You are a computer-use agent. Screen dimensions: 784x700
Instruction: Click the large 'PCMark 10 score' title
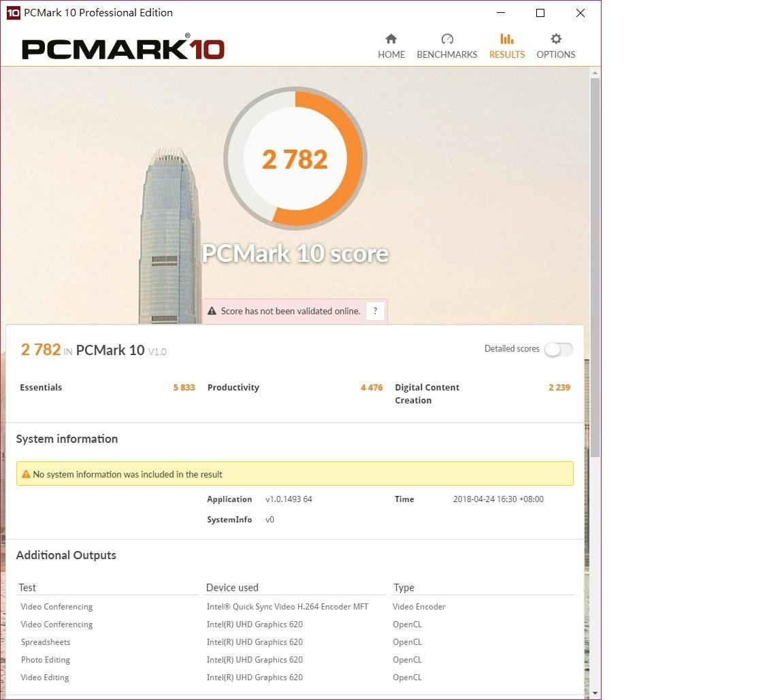(x=295, y=253)
